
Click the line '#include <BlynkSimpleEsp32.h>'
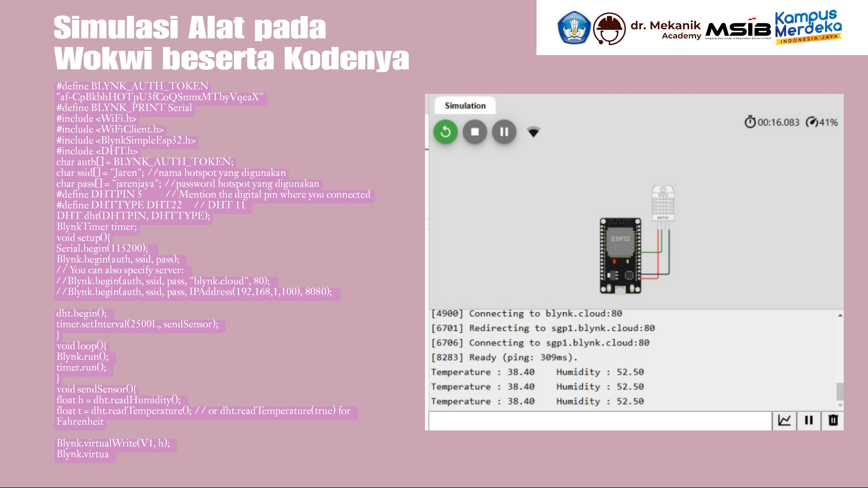pos(126,140)
